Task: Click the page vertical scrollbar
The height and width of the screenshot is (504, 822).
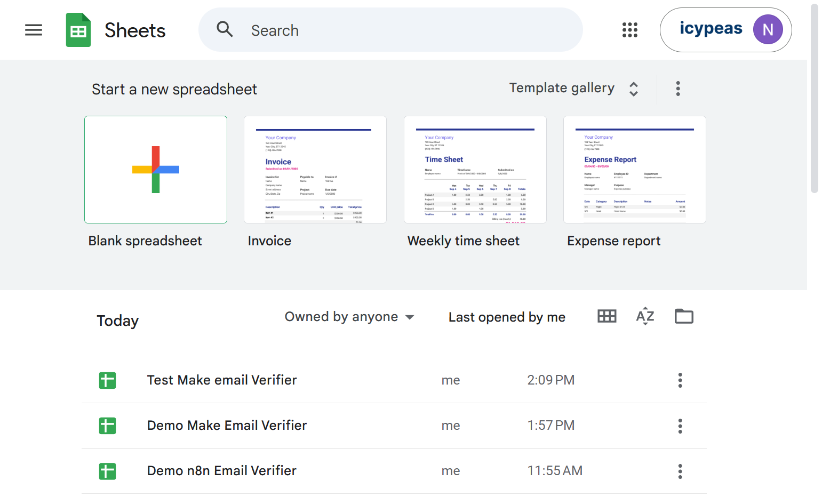Action: [814, 99]
